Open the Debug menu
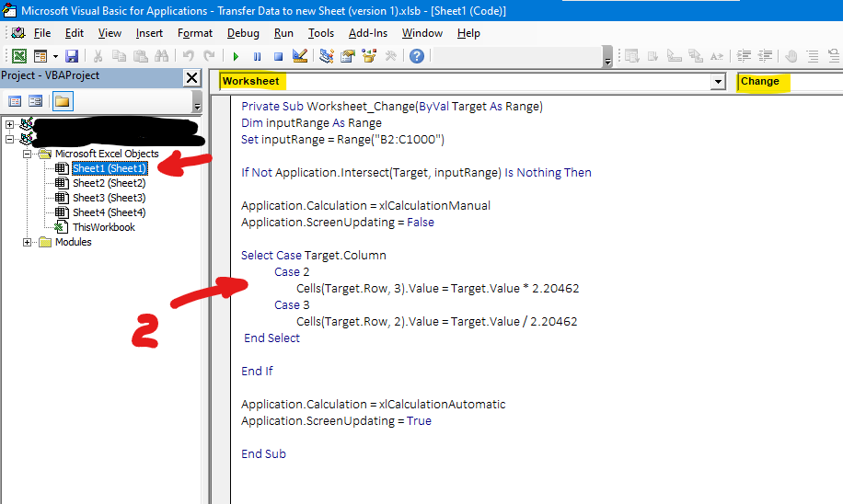Viewport: 843px width, 504px height. 243,33
